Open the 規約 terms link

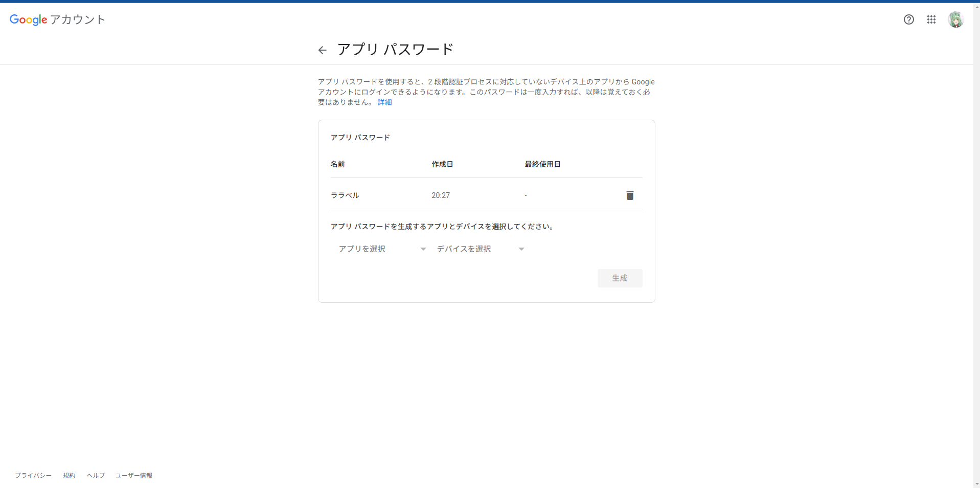point(69,475)
